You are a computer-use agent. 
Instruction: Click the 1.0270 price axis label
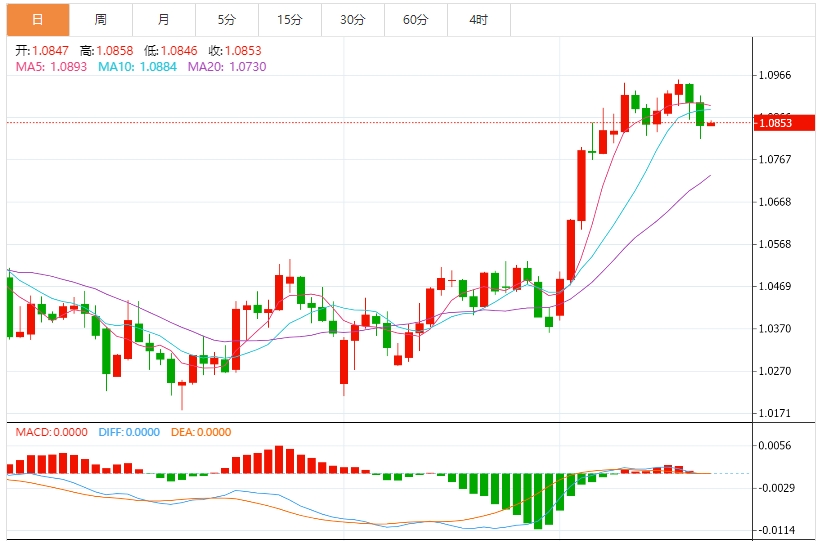[x=775, y=371]
